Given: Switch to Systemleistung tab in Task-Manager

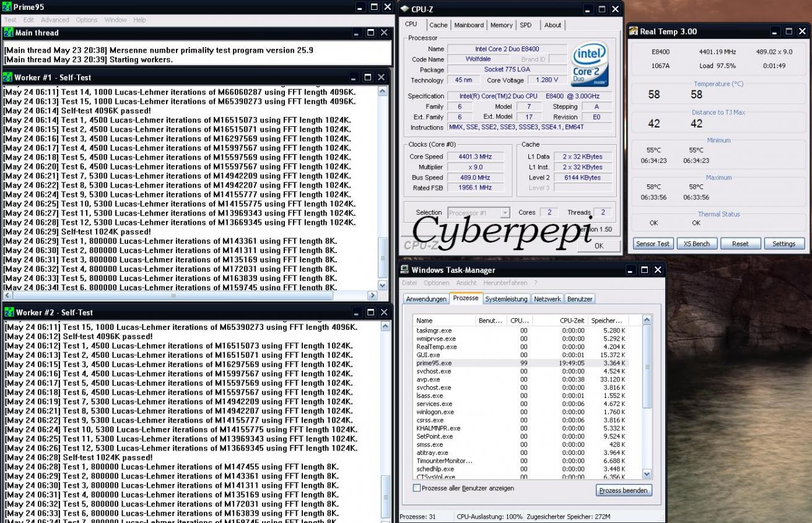Looking at the screenshot, I should (507, 299).
